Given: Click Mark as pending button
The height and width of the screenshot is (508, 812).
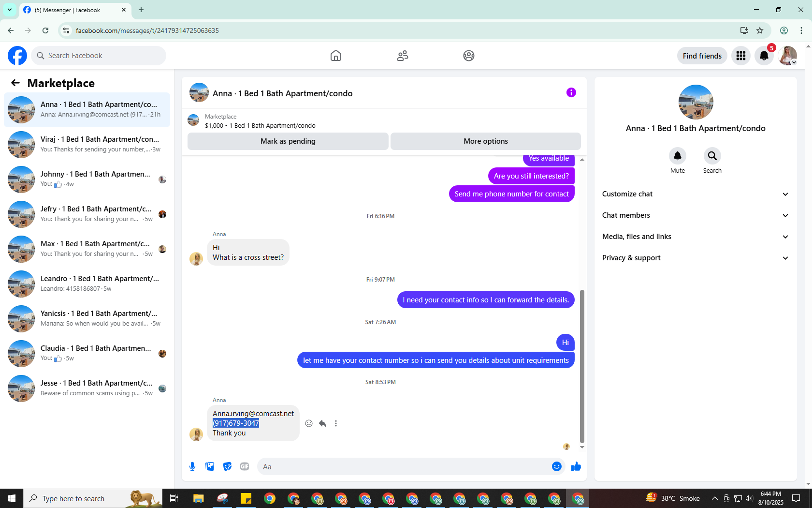Looking at the screenshot, I should (x=288, y=141).
